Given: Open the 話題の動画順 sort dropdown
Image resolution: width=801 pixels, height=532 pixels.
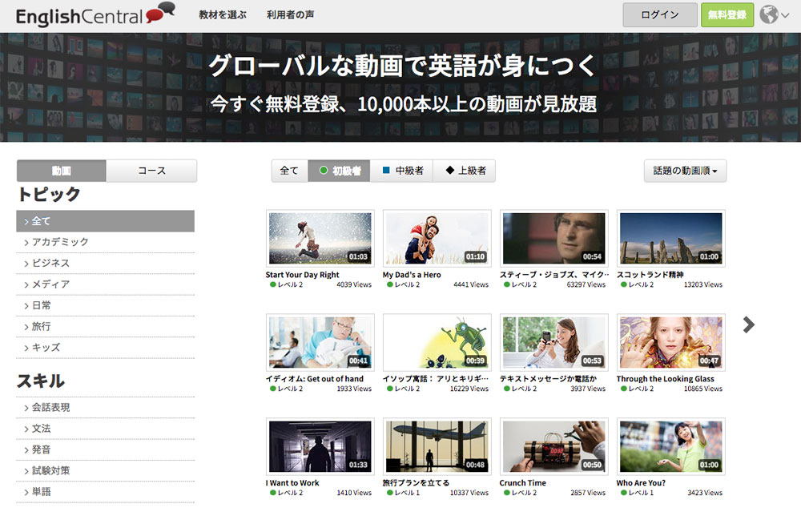Looking at the screenshot, I should coord(685,171).
